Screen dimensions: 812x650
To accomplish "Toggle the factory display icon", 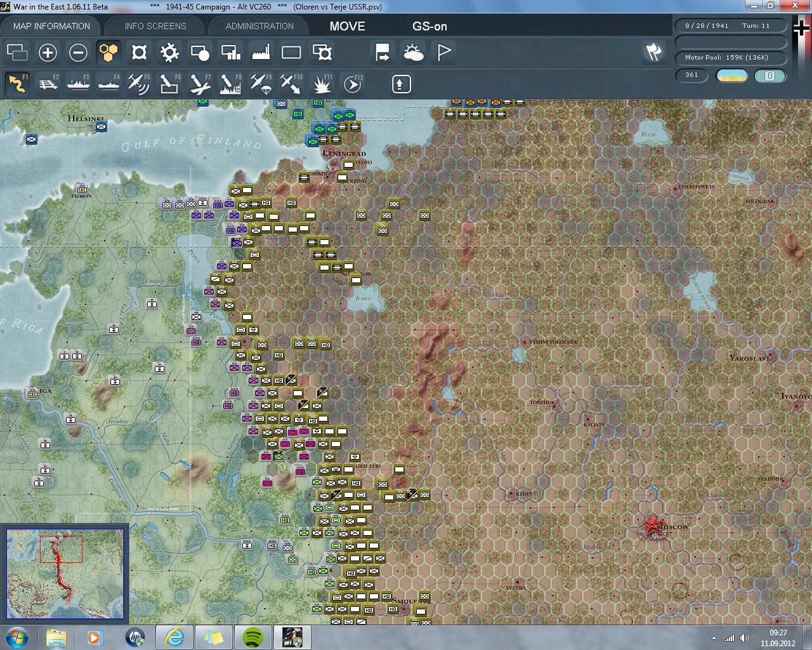I will coord(261,52).
